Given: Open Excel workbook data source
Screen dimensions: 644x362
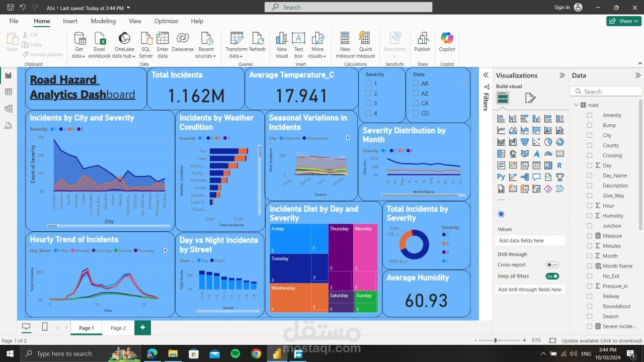Looking at the screenshot, I should [100, 45].
